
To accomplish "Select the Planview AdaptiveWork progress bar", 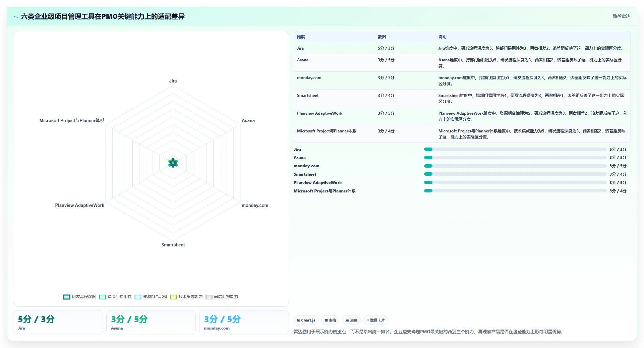I will 515,182.
